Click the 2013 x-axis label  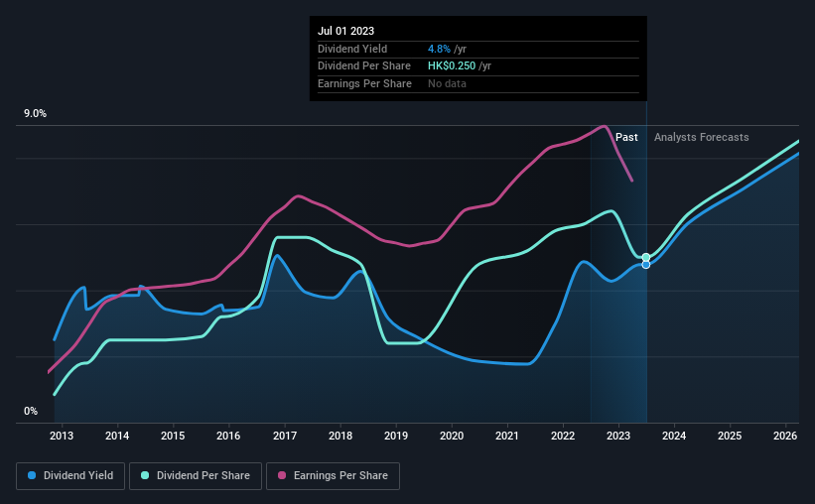click(62, 436)
